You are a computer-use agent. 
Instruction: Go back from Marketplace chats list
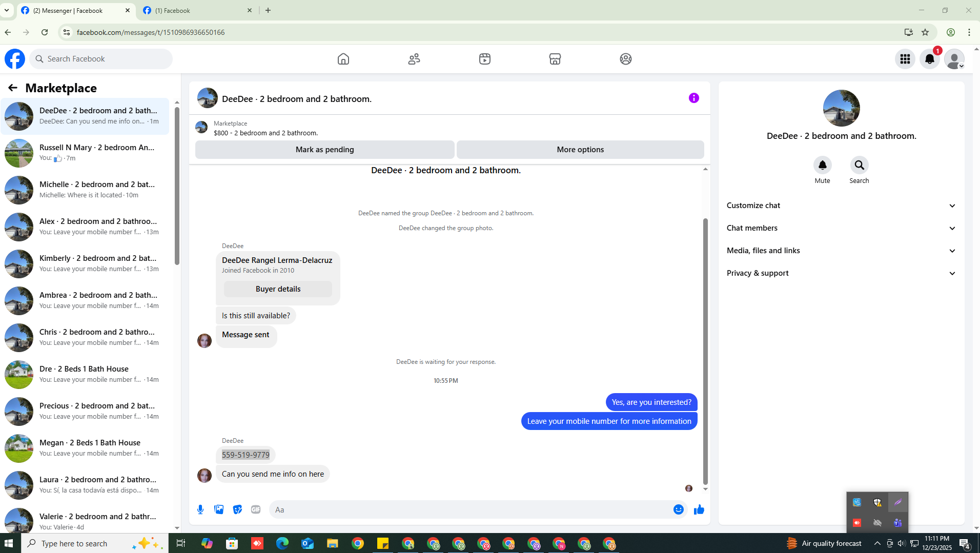tap(13, 88)
